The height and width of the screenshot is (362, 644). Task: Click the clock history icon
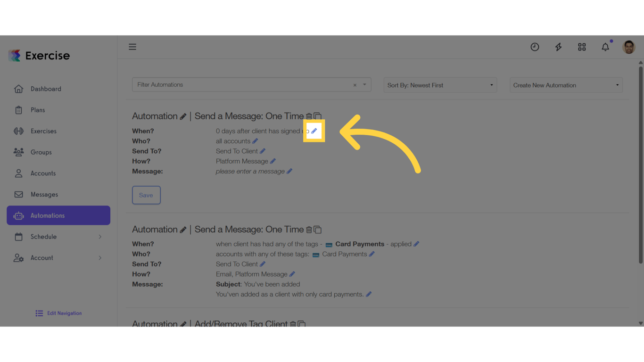point(535,47)
